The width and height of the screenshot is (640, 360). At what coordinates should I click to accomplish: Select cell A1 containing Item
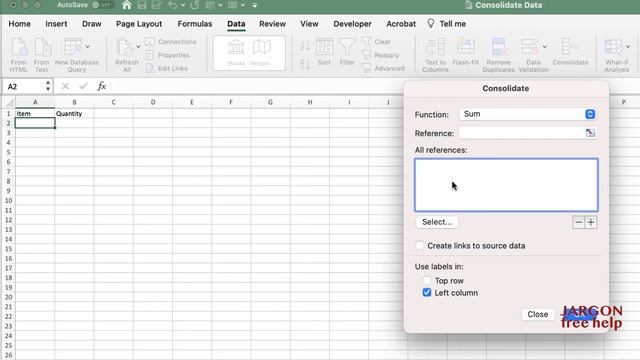click(x=35, y=113)
